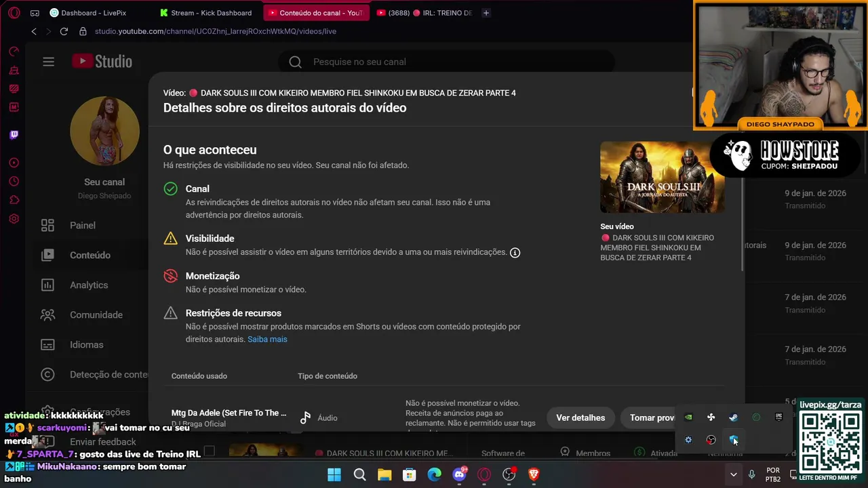The image size is (868, 488).
Task: Click the Canal status heading
Action: pyautogui.click(x=197, y=188)
